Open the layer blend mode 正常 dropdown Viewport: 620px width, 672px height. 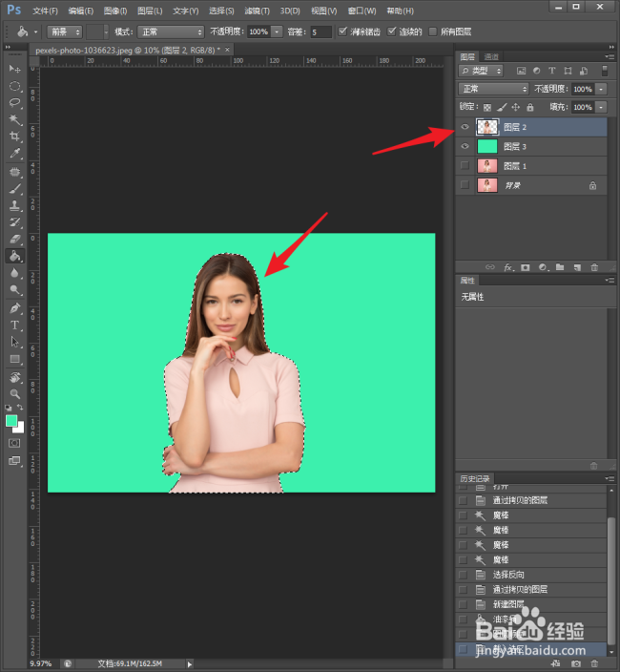pyautogui.click(x=494, y=89)
